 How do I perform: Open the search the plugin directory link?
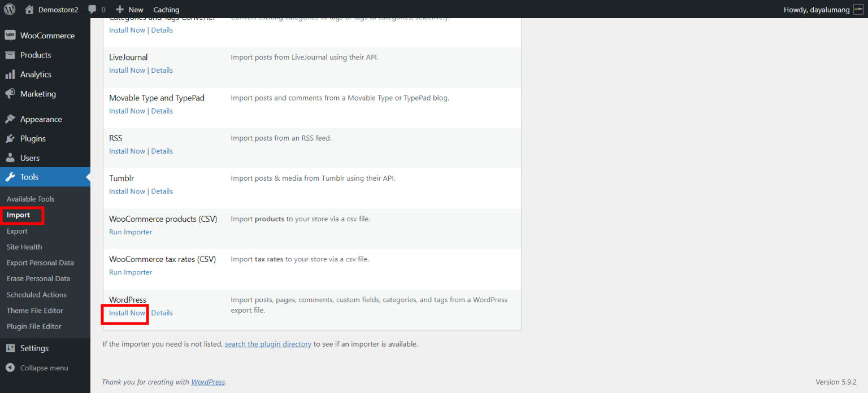pos(268,343)
